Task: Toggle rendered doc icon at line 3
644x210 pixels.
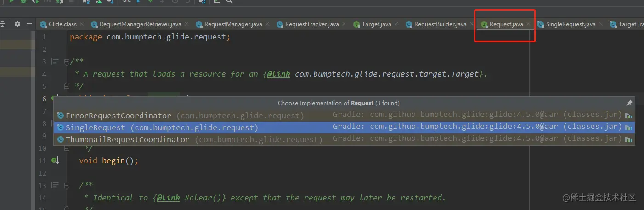Action: click(x=56, y=61)
